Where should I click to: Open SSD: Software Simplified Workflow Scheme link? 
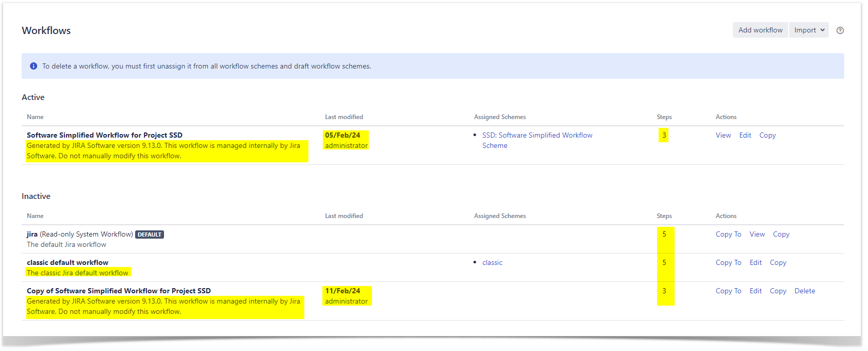coord(537,136)
